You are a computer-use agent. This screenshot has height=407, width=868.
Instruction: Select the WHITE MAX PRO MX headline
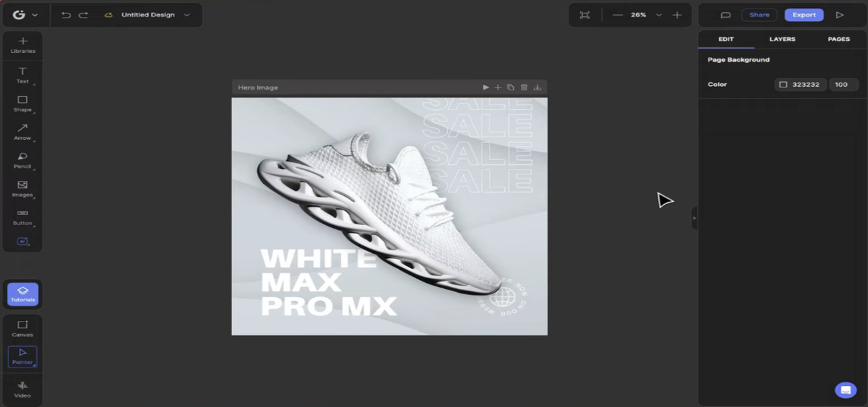click(328, 282)
